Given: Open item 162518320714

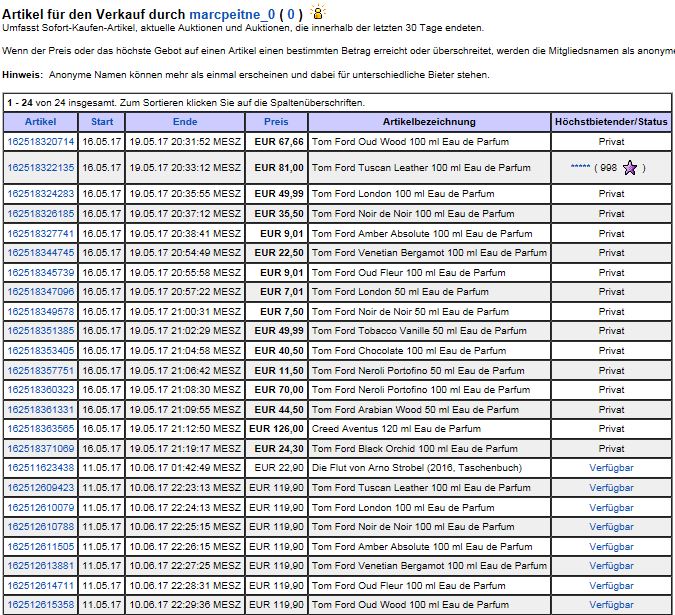Looking at the screenshot, I should click(x=41, y=142).
